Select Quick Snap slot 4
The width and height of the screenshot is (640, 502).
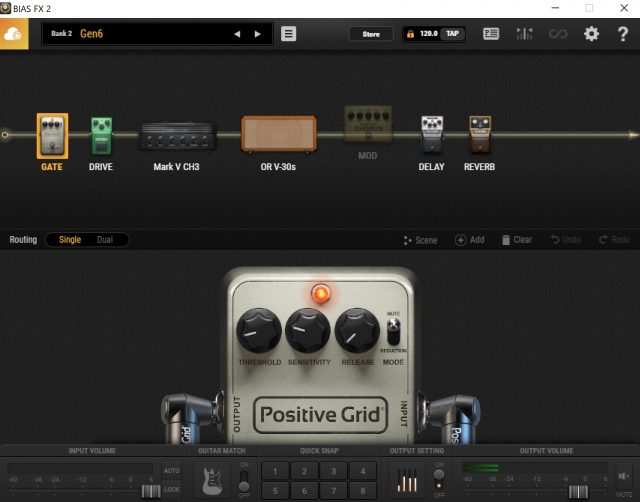[x=363, y=471]
